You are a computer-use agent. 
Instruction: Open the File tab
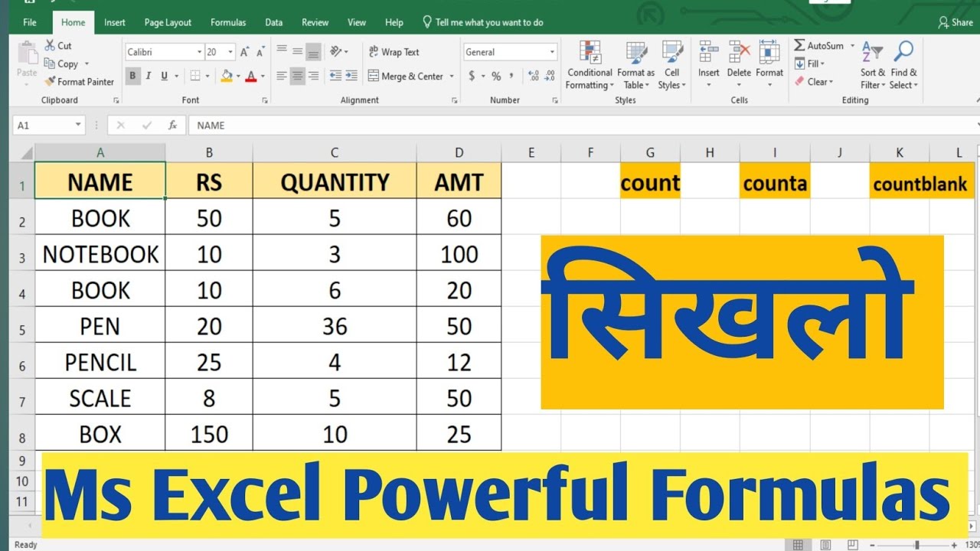30,22
